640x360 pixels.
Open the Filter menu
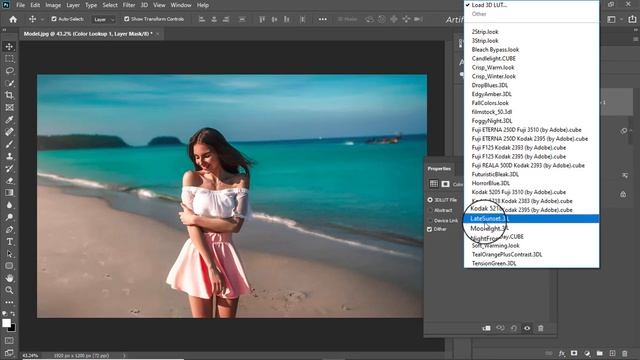[x=129, y=5]
